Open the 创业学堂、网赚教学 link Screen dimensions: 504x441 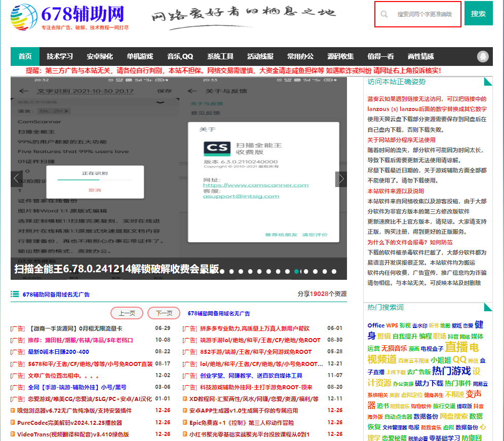[x=251, y=376]
